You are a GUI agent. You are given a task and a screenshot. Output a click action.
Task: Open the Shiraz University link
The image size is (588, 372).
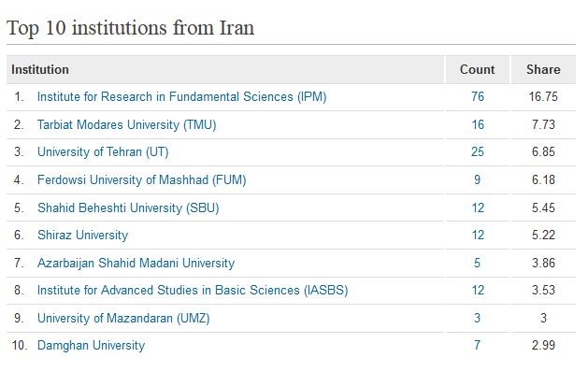point(83,236)
